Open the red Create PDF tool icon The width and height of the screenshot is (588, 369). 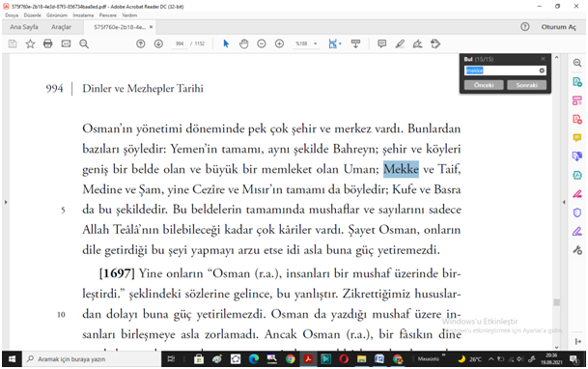tap(577, 119)
